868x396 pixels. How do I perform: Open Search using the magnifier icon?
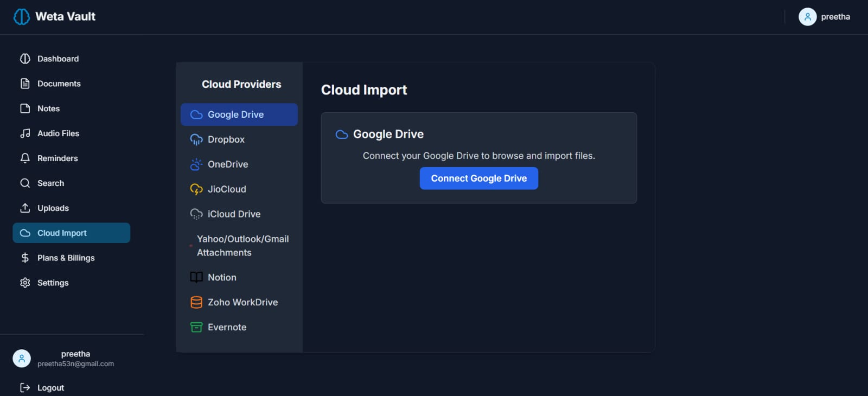tap(25, 183)
